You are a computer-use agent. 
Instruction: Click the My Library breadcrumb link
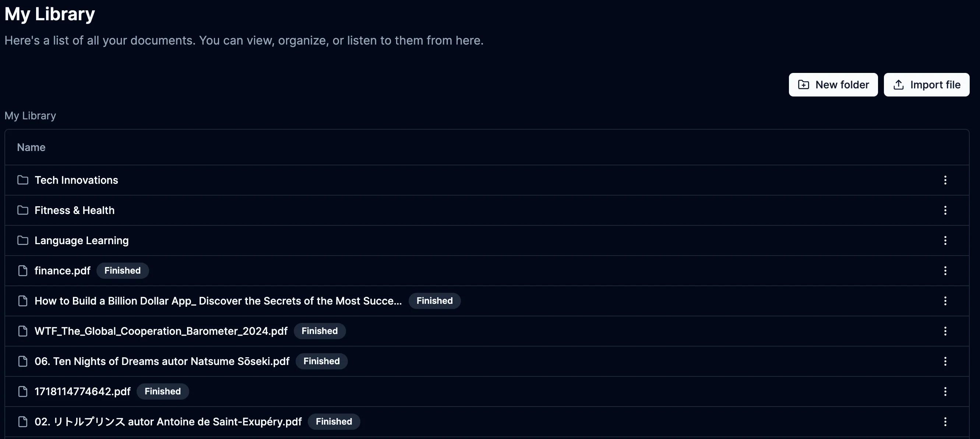coord(30,116)
